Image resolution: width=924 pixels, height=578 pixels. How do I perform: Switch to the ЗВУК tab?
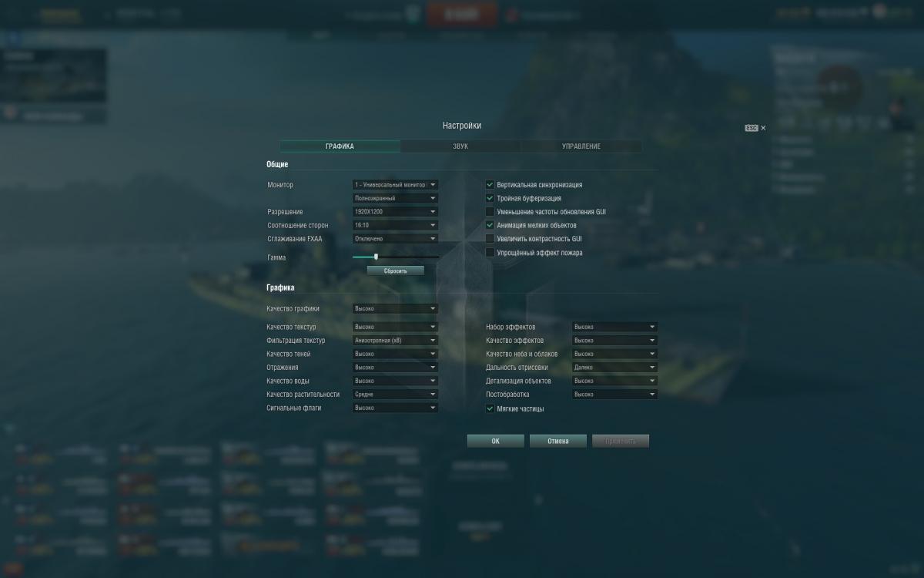[x=460, y=146]
